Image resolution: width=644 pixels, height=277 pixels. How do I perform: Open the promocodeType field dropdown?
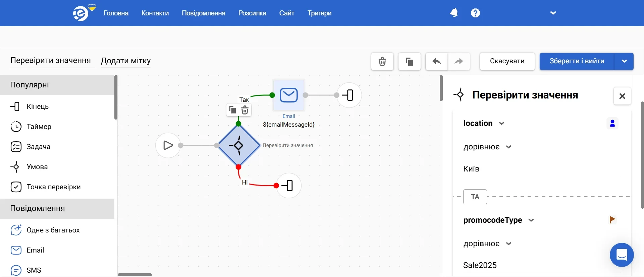click(531, 220)
